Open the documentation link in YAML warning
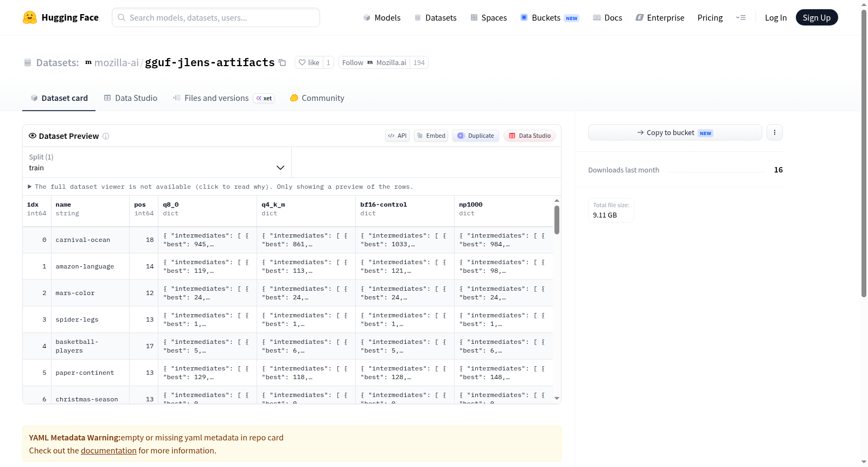The height and width of the screenshot is (467, 868). click(x=108, y=451)
